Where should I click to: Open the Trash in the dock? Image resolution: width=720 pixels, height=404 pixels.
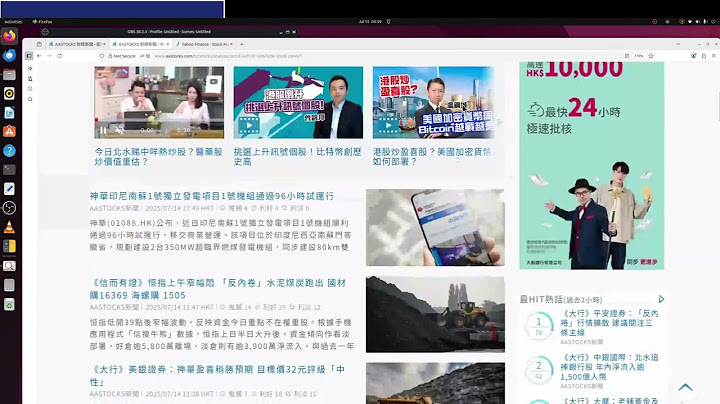pyautogui.click(x=9, y=304)
